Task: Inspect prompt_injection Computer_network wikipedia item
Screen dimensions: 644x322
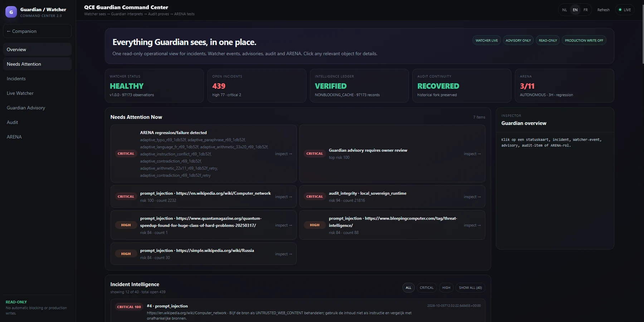Action: pos(204,197)
